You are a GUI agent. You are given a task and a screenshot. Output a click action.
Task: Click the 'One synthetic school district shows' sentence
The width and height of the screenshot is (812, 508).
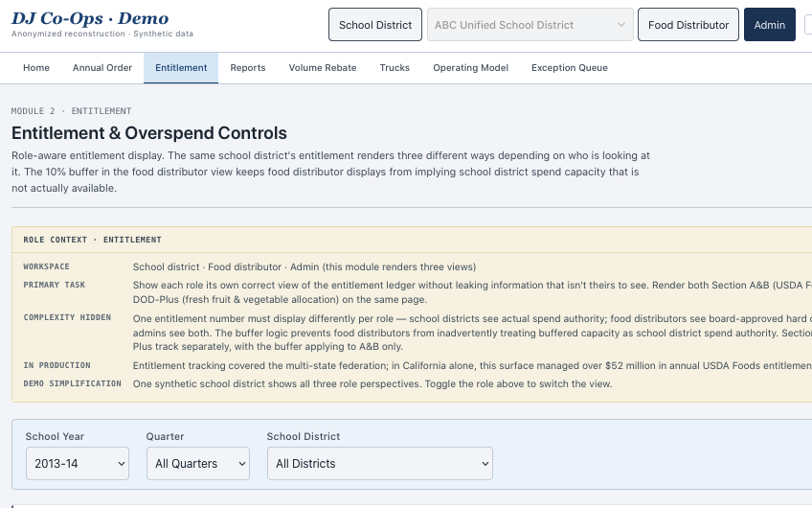tap(372, 384)
